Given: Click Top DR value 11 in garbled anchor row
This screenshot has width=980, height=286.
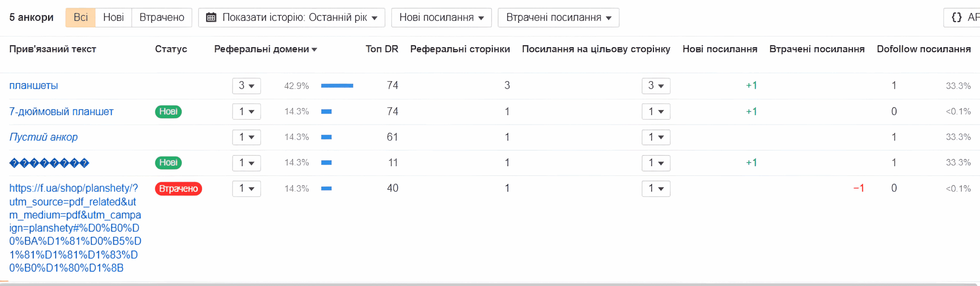Looking at the screenshot, I should tap(393, 162).
